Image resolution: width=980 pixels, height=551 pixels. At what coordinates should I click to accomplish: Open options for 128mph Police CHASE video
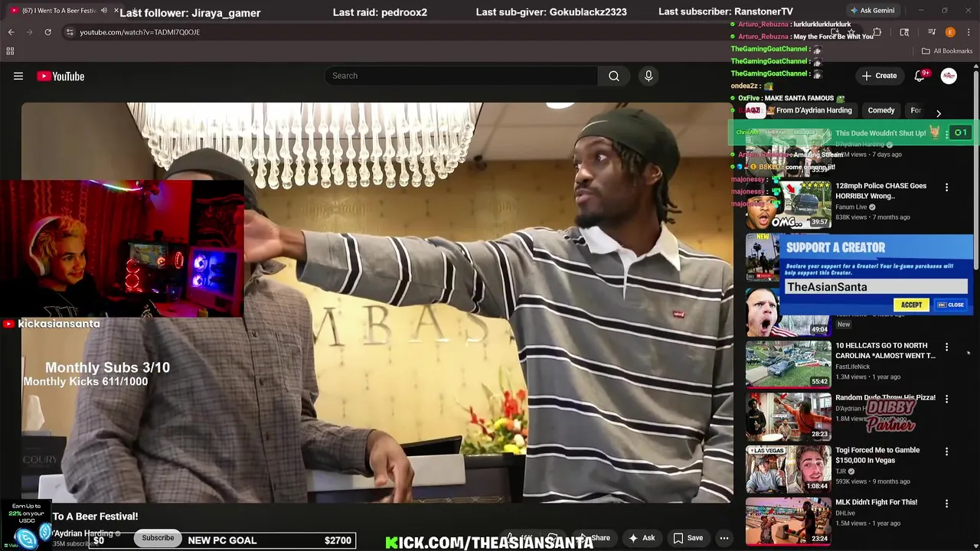(946, 187)
